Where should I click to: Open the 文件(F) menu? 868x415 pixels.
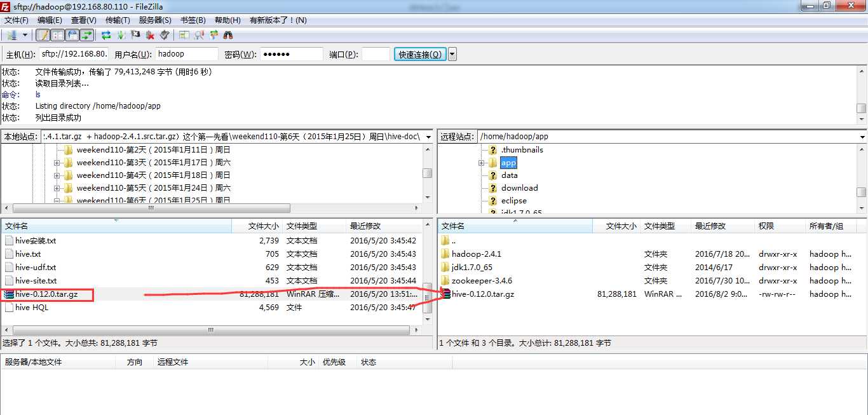coord(17,20)
